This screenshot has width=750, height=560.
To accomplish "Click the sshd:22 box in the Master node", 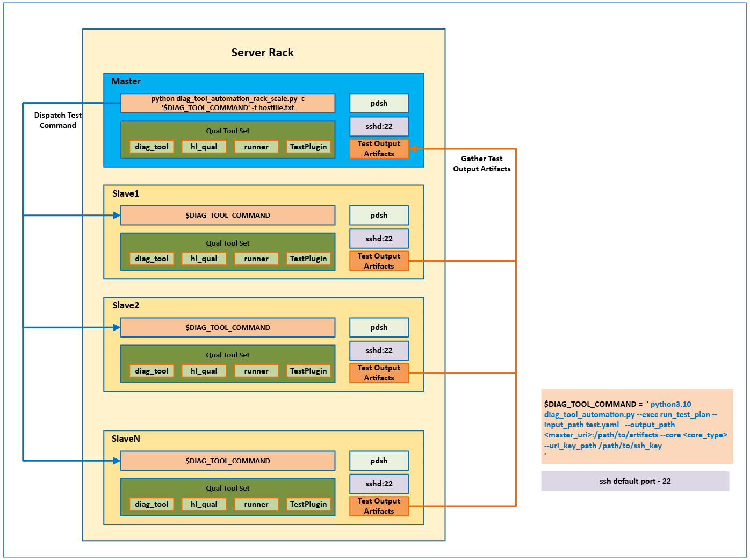I will click(379, 126).
